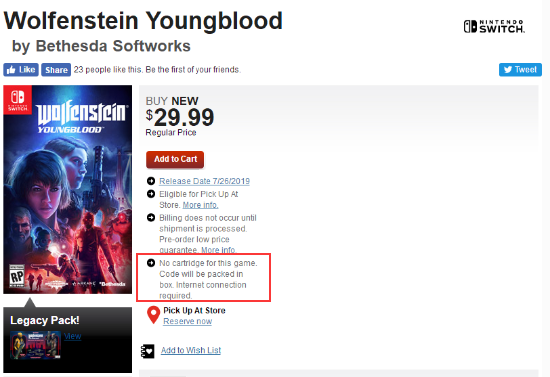Click Reserve now link
Viewport: 550px width, 377px height.
188,321
